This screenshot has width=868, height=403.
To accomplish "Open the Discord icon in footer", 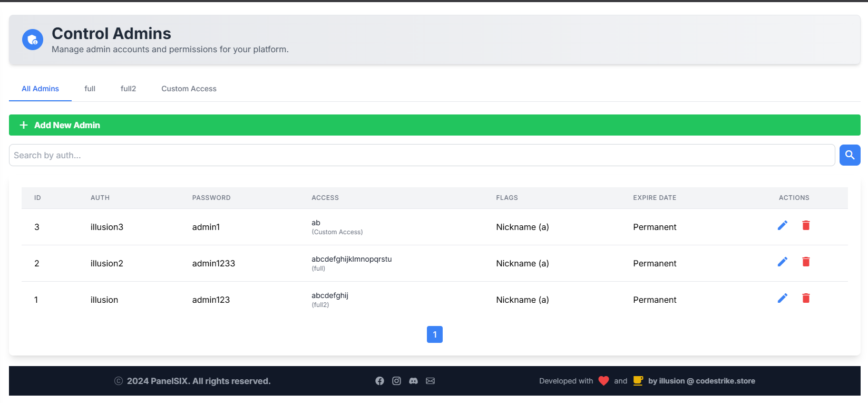I will (x=414, y=381).
